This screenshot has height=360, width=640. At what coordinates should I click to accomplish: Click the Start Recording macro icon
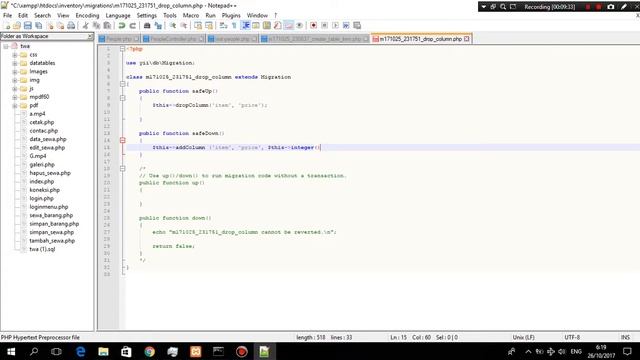313,26
